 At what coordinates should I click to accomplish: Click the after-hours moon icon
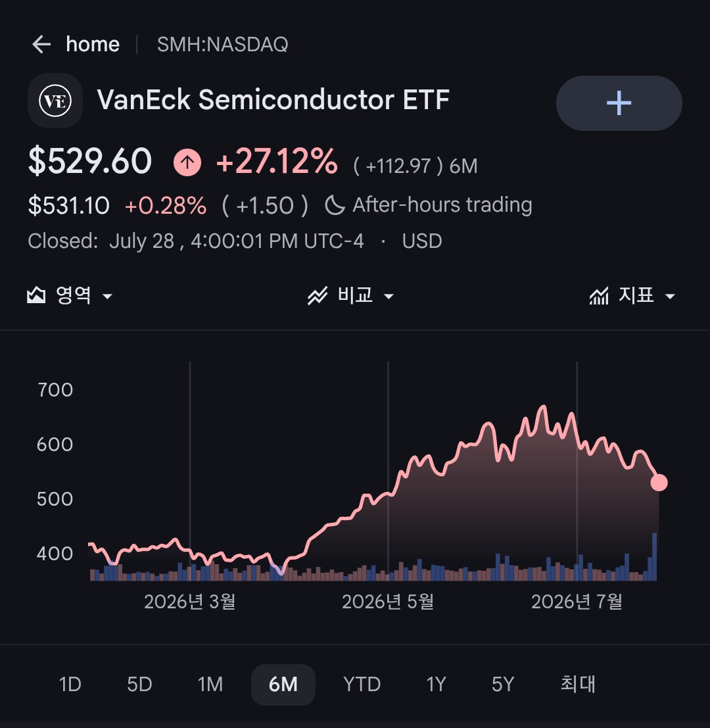[334, 205]
